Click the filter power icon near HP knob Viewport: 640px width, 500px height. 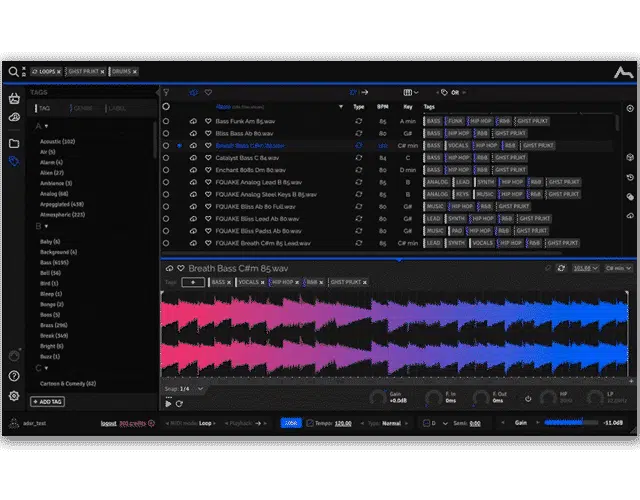tap(528, 398)
